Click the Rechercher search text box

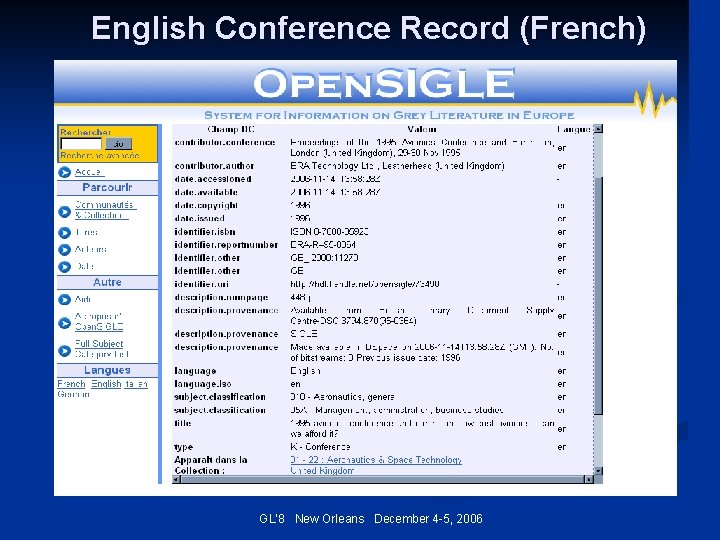81,144
